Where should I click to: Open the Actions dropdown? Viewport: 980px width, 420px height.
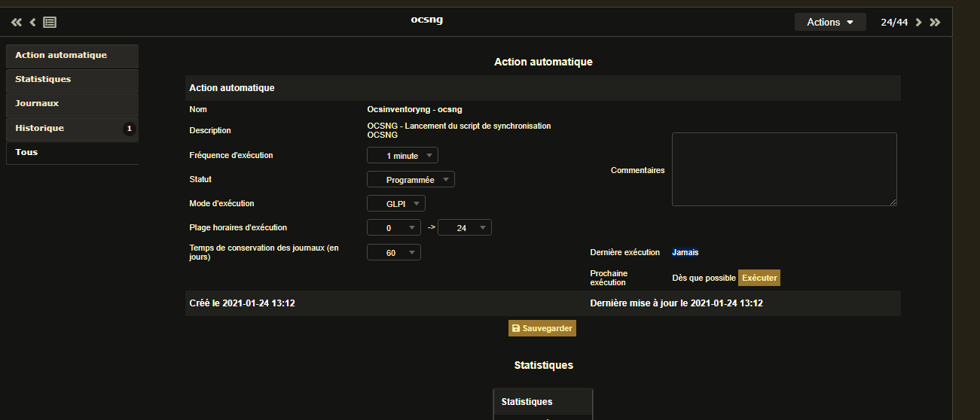pyautogui.click(x=830, y=23)
